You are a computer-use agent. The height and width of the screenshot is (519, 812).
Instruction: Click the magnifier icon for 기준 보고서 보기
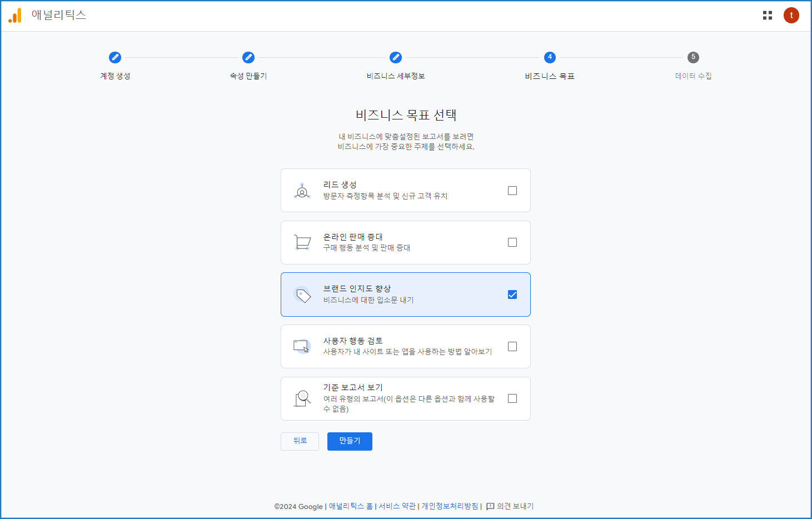tap(302, 398)
